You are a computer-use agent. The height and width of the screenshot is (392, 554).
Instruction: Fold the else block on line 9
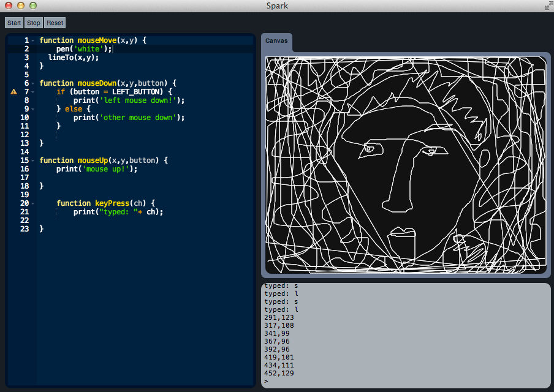point(33,109)
